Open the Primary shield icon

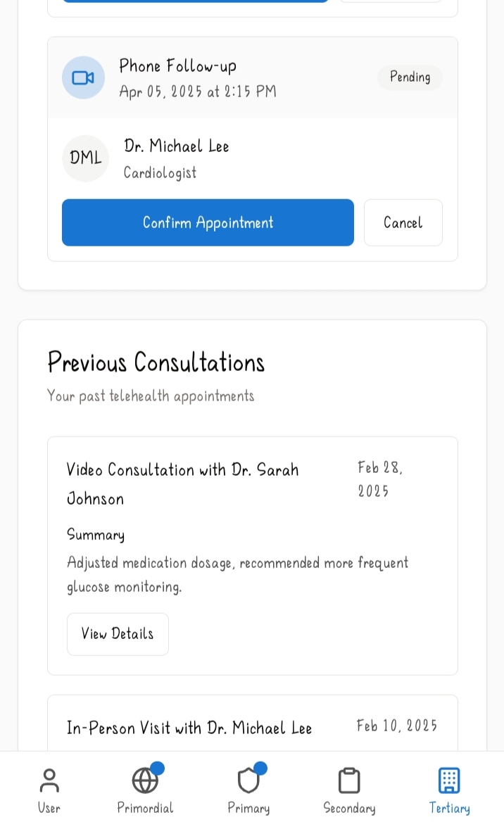point(248,780)
